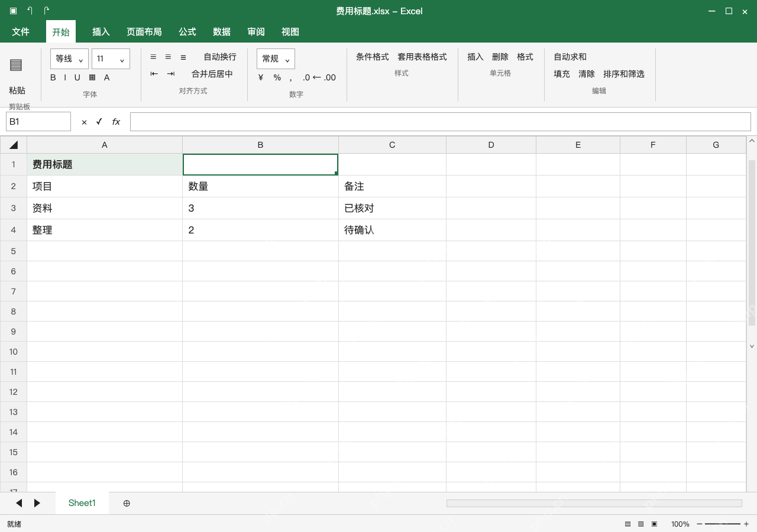Increase indent of cell content
The width and height of the screenshot is (757, 532).
click(171, 74)
